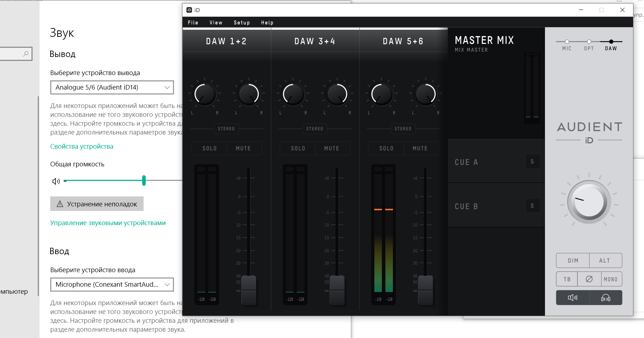Switch mixer view to DAW returns

611,45
